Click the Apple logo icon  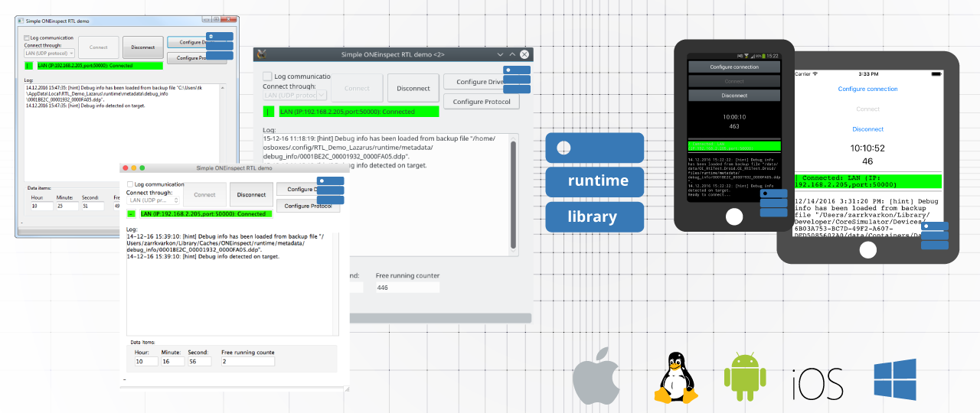click(596, 375)
